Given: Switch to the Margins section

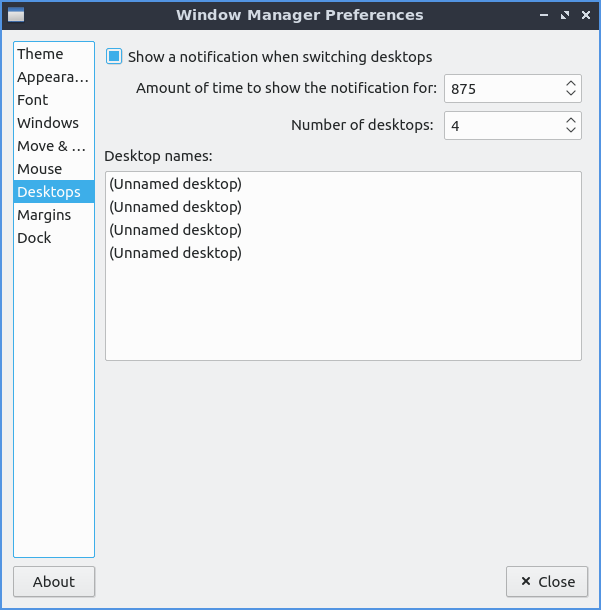Looking at the screenshot, I should click(x=44, y=215).
